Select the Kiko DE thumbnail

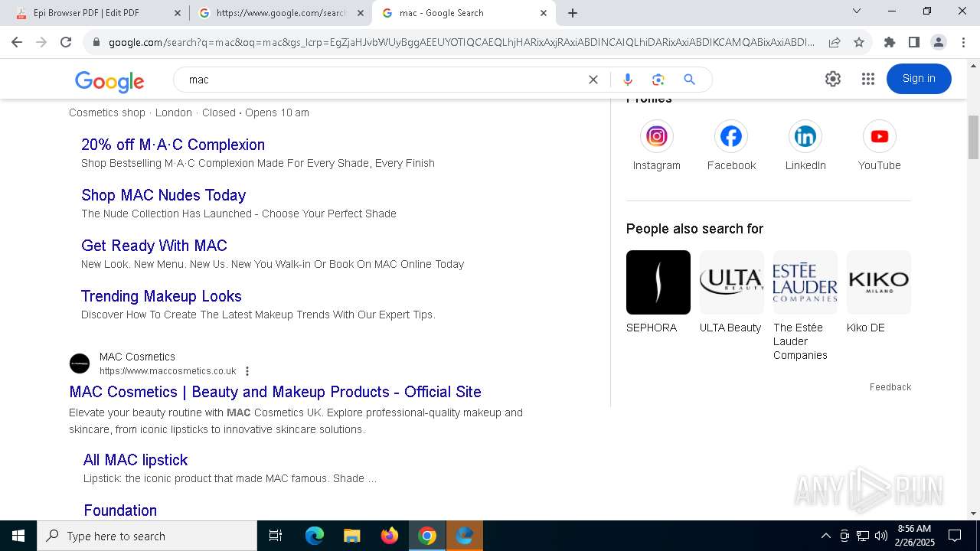879,282
